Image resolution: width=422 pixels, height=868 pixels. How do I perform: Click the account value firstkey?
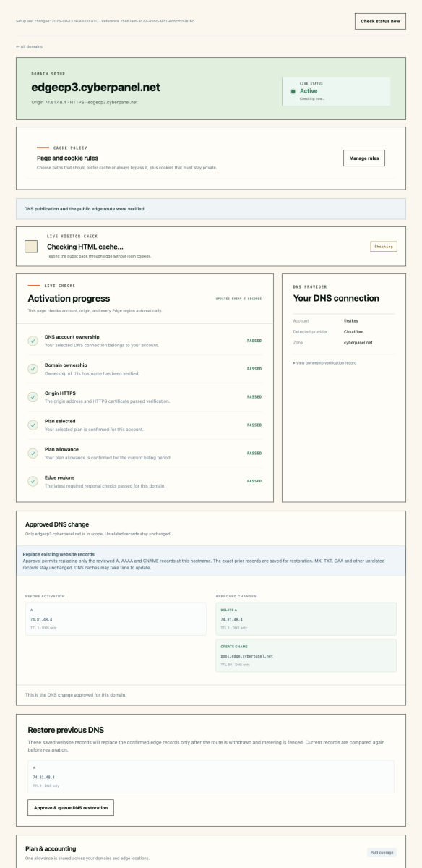tap(350, 320)
